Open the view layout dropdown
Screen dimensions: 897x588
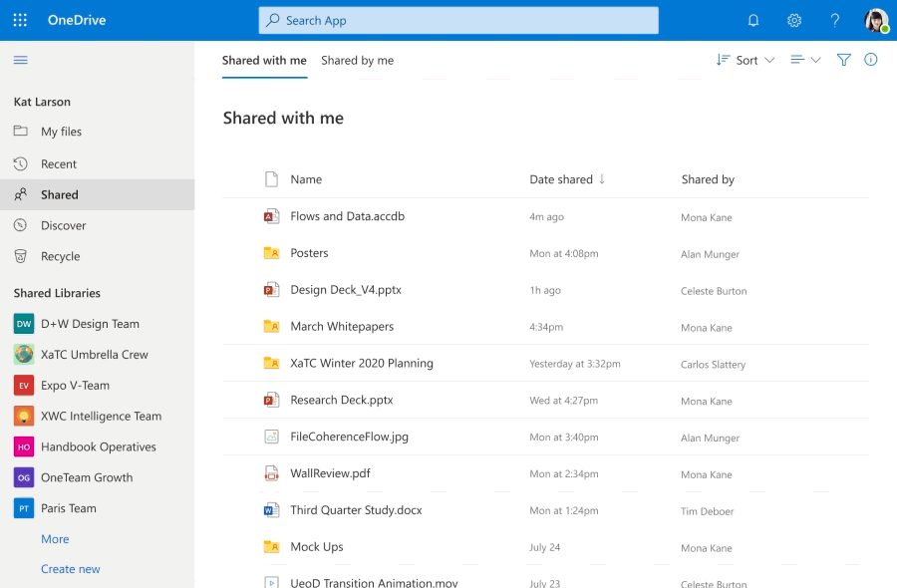(802, 60)
